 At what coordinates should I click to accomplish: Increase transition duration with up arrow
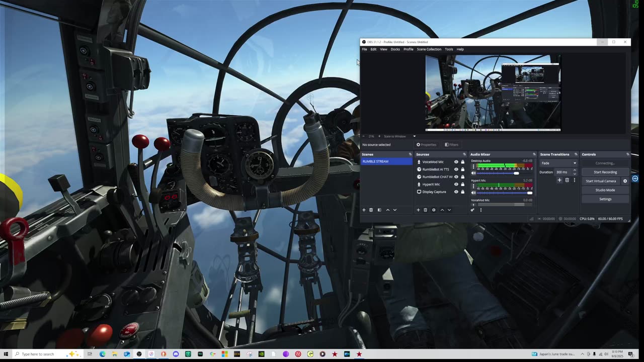(x=575, y=170)
